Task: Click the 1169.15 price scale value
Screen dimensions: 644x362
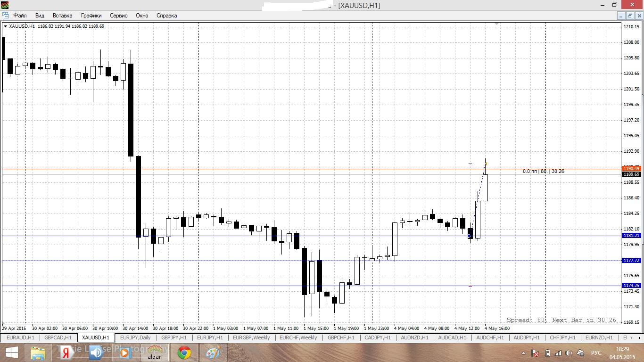Action: (631, 322)
